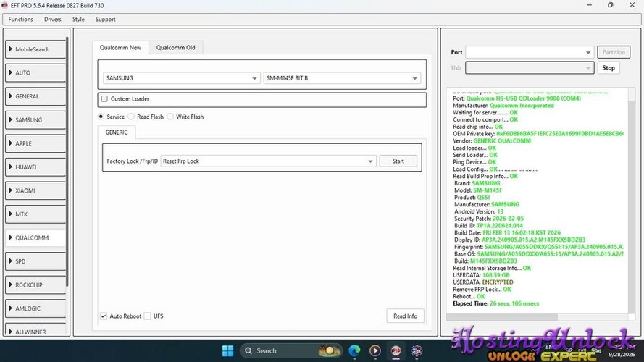
Task: Expand the ROCKCHIP sidebar category
Action: tap(35, 285)
